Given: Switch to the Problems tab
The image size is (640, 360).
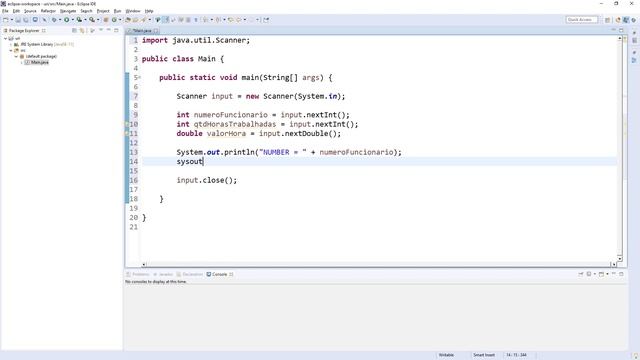Looking at the screenshot, I should tap(138, 274).
